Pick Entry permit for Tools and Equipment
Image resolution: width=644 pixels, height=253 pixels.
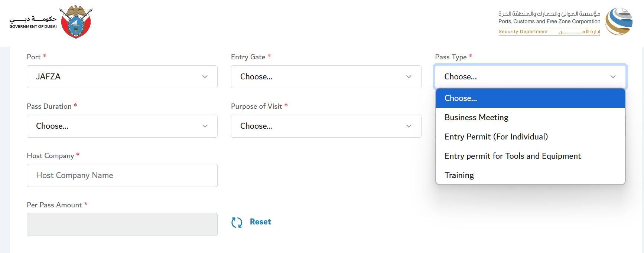(513, 156)
